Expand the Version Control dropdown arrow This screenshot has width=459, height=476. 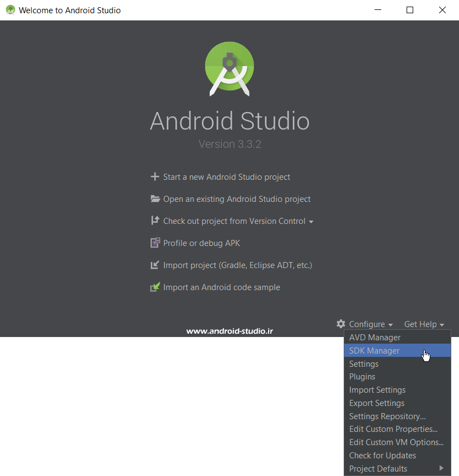(x=311, y=222)
